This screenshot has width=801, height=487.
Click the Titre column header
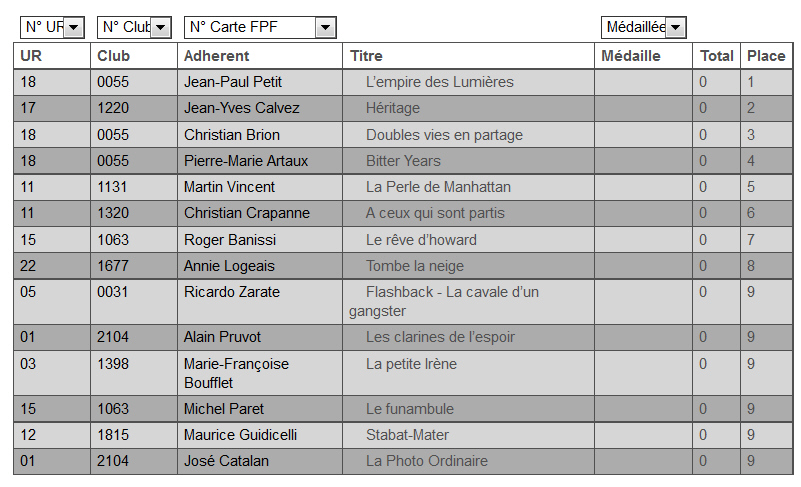pos(366,56)
